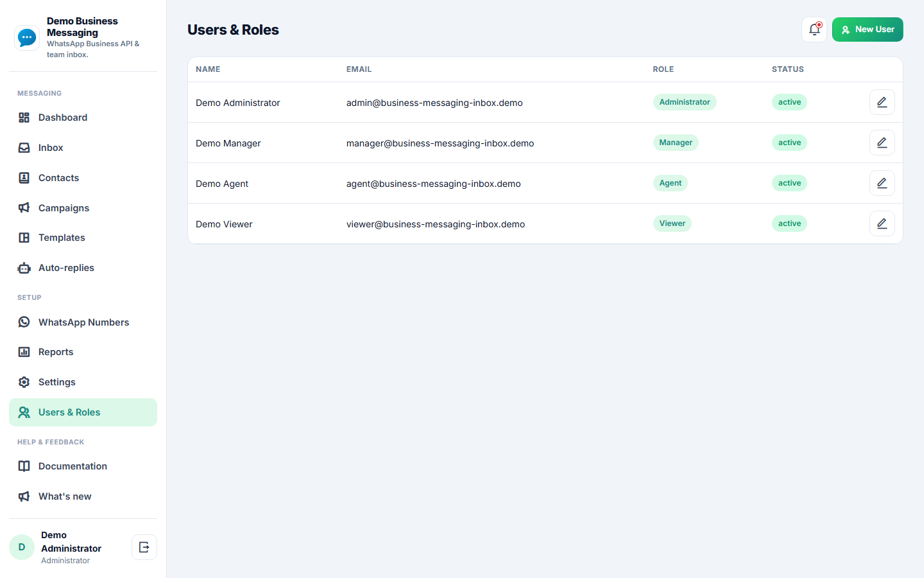Open the What's new page
The height and width of the screenshot is (578, 924).
(x=83, y=496)
